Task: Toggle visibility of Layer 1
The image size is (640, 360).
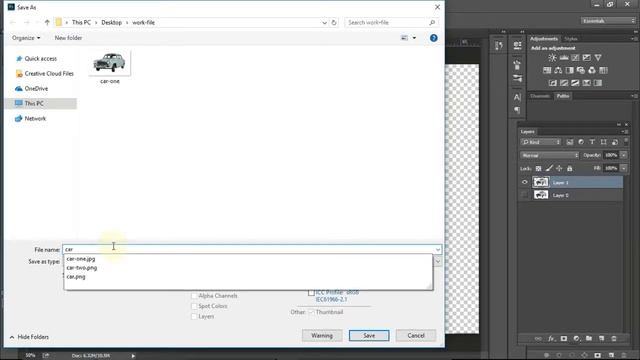Action: click(x=525, y=182)
